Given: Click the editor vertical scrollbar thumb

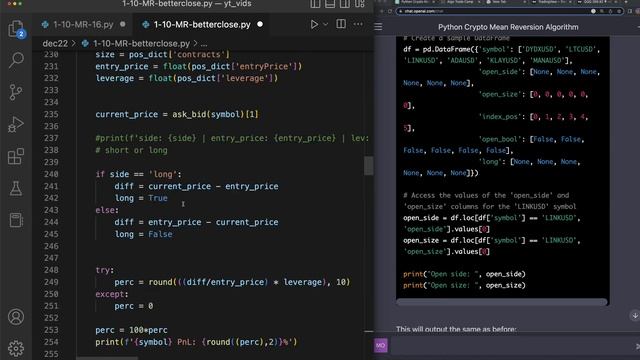Looking at the screenshot, I should (369, 166).
